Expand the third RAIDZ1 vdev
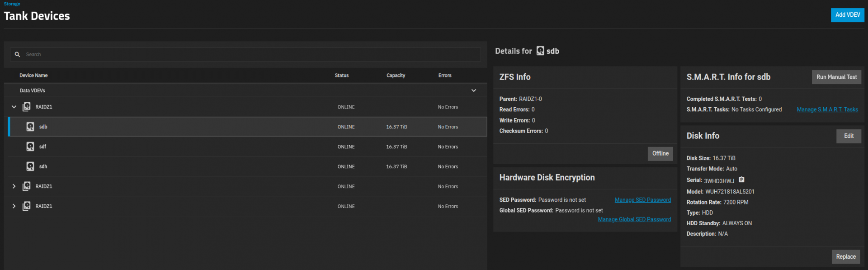 14,206
